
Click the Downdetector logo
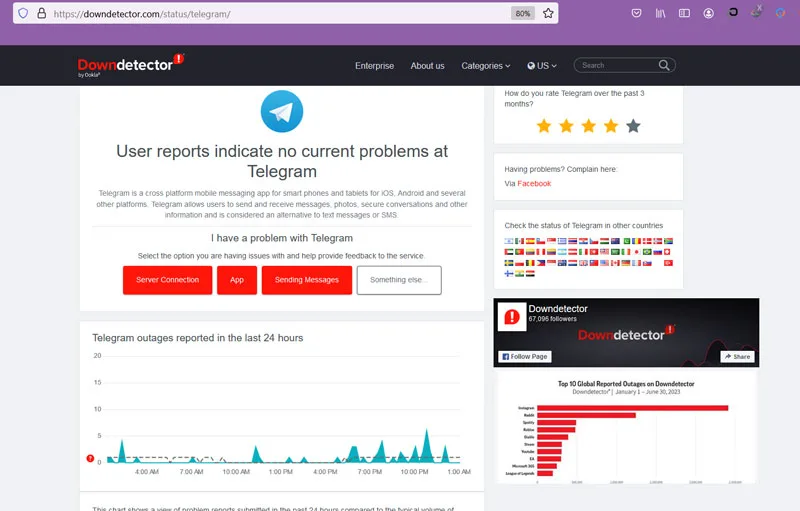click(x=131, y=65)
